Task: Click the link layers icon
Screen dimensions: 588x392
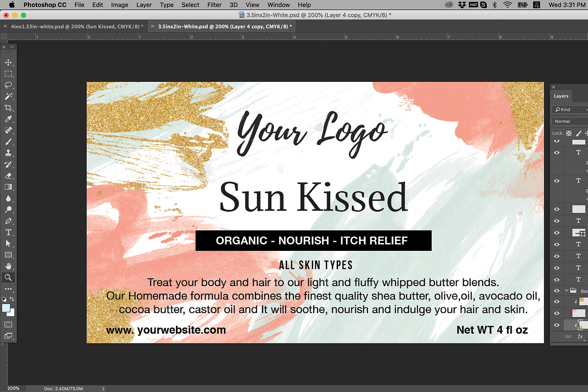Action: pos(568,337)
